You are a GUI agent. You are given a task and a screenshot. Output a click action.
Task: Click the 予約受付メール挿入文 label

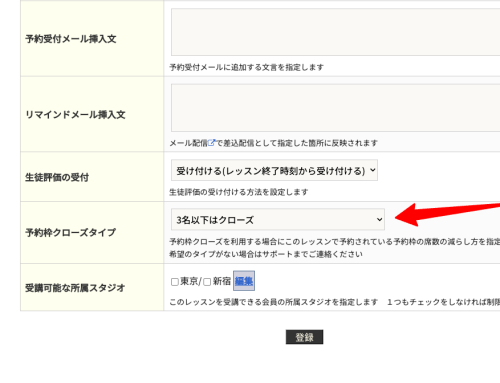pos(71,39)
